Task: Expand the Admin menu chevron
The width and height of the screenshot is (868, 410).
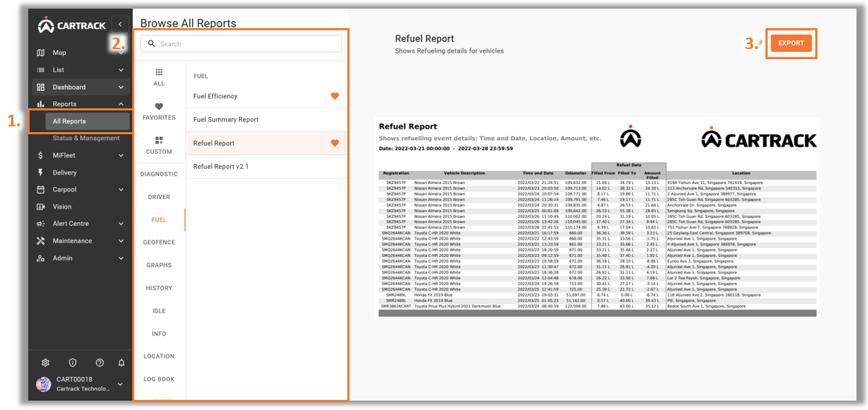Action: tap(121, 258)
